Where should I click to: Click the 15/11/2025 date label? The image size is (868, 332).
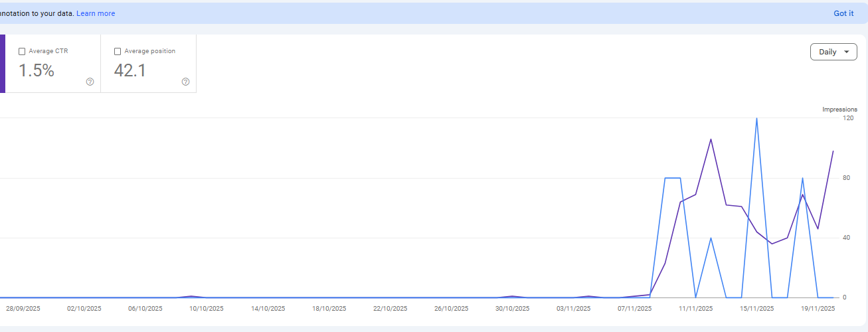click(x=756, y=309)
